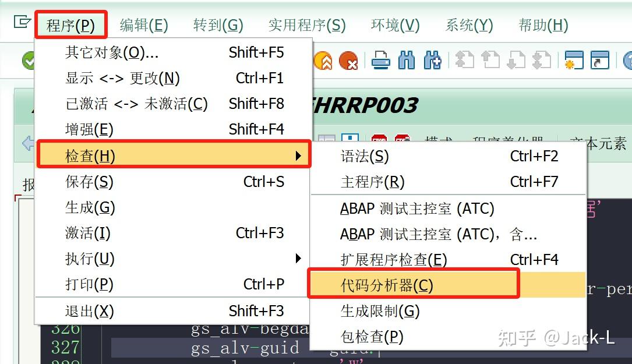The image size is (632, 364).
Task: Open the 转到(G) menu
Action: [x=218, y=25]
